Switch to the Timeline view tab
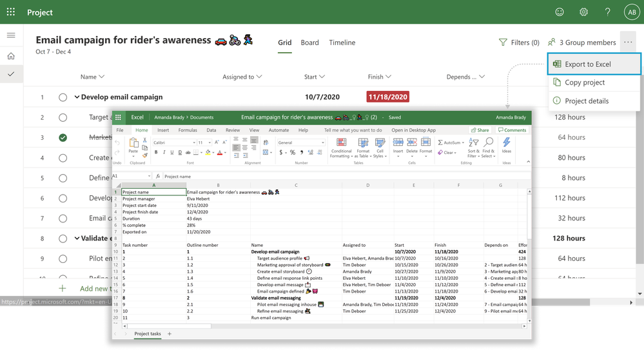This screenshot has height=350, width=644. (342, 43)
